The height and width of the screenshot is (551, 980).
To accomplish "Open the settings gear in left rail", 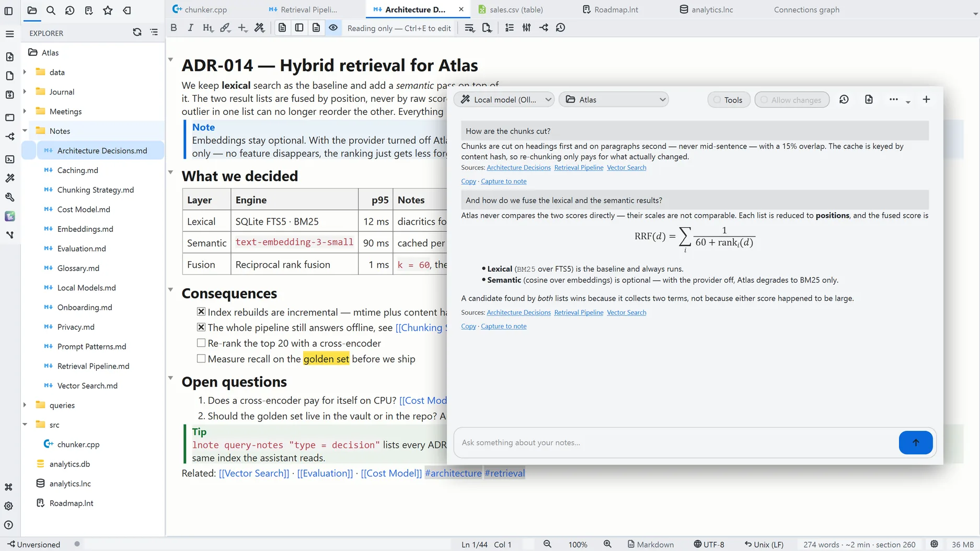I will 8,506.
